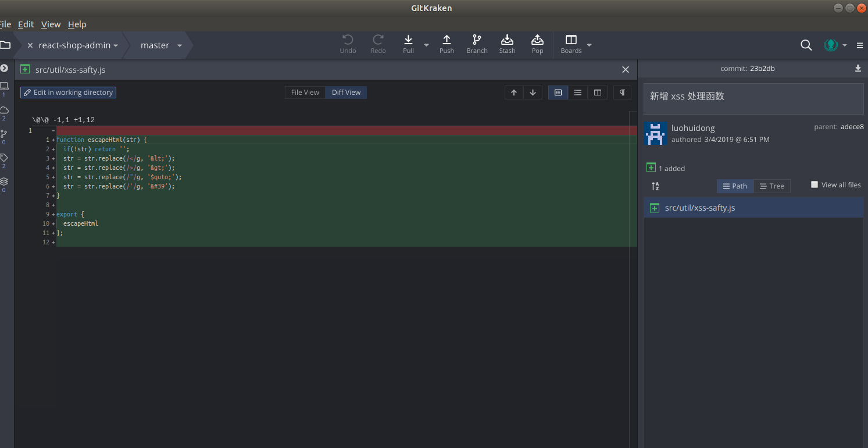Screen dimensions: 868x448
Task: Click Edit in working directory button
Action: coord(68,93)
